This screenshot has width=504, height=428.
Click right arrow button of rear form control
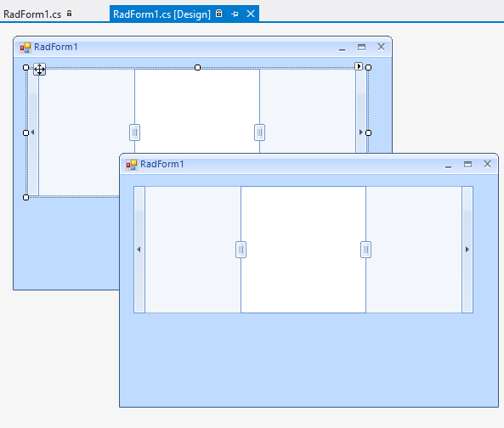click(x=361, y=132)
